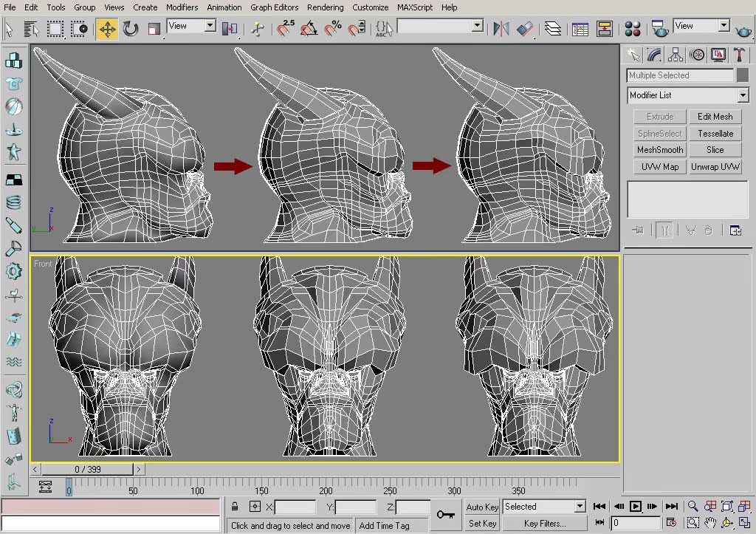756x534 pixels.
Task: Apply the MeshSmooth modifier
Action: coord(659,150)
